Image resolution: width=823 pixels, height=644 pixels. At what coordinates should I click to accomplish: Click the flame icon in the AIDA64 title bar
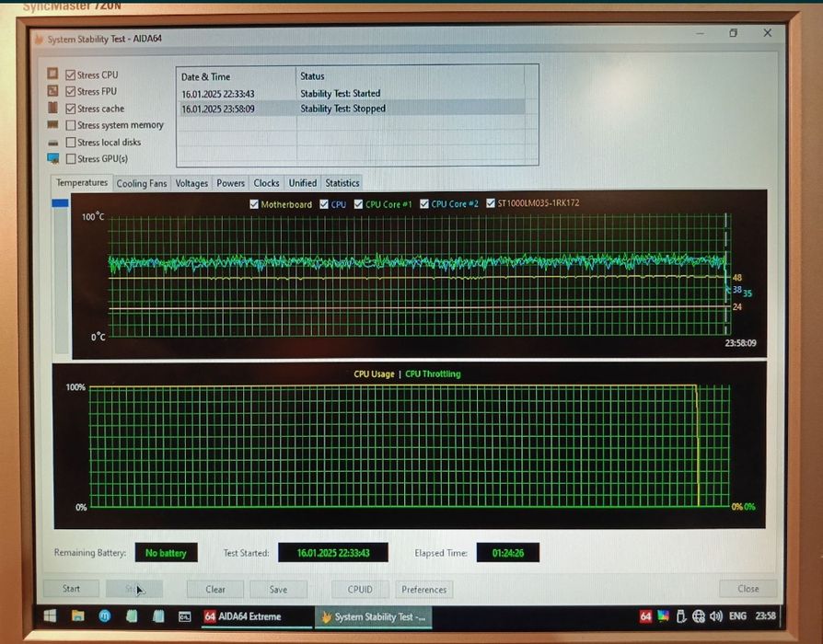click(x=39, y=39)
